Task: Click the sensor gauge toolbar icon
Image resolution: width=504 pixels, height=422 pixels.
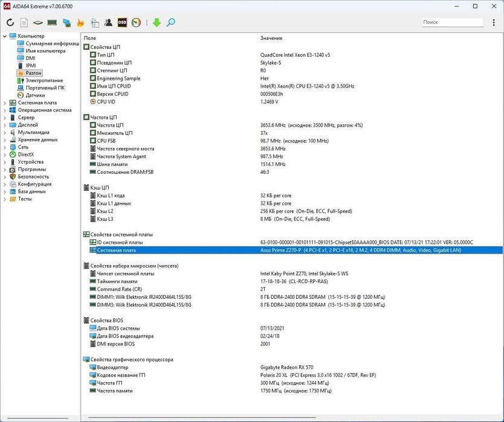Action: 136,22
